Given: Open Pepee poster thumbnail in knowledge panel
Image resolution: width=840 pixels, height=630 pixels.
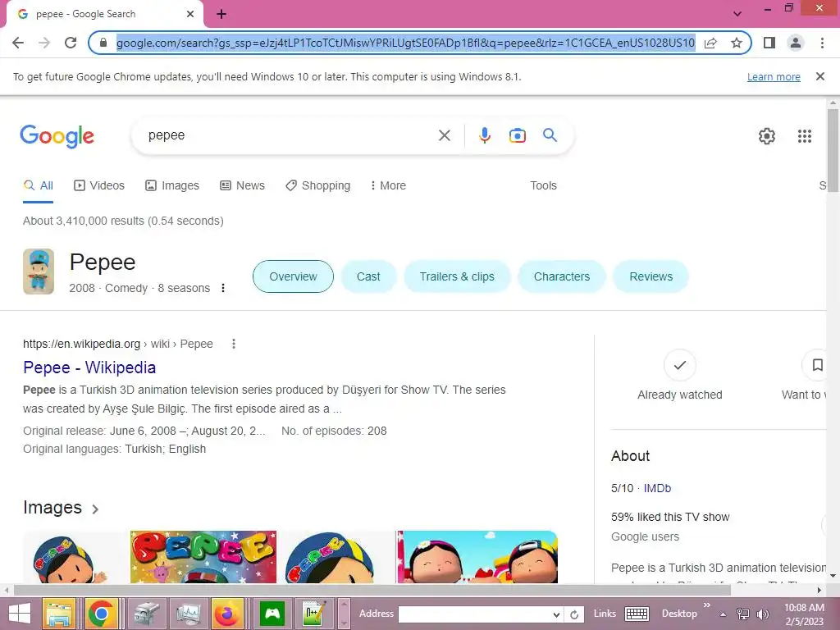Looking at the screenshot, I should [39, 271].
